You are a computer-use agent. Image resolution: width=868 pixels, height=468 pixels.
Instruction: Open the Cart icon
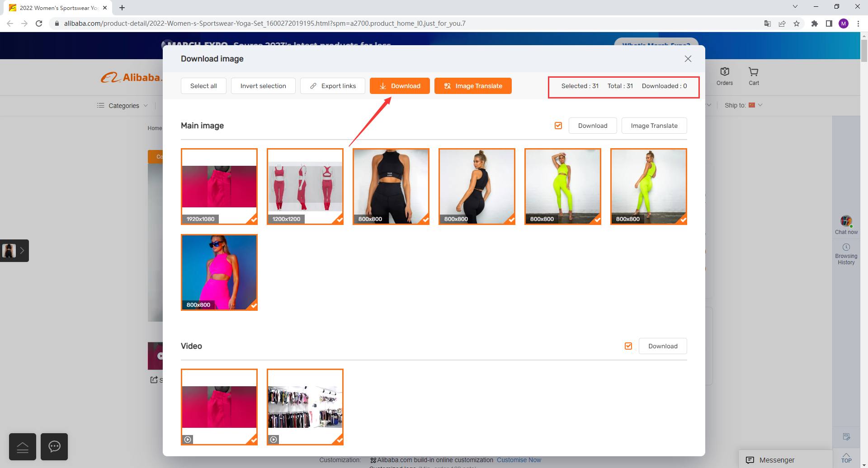click(x=754, y=76)
